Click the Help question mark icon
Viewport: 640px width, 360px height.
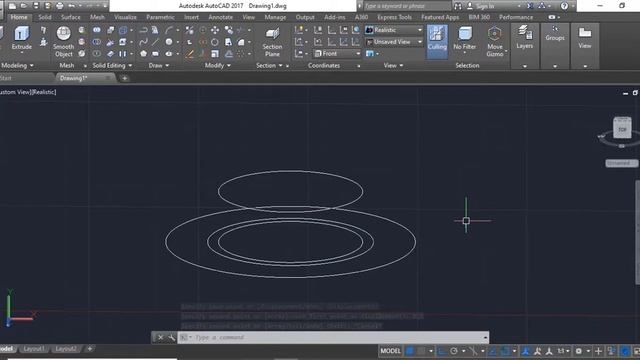[564, 6]
